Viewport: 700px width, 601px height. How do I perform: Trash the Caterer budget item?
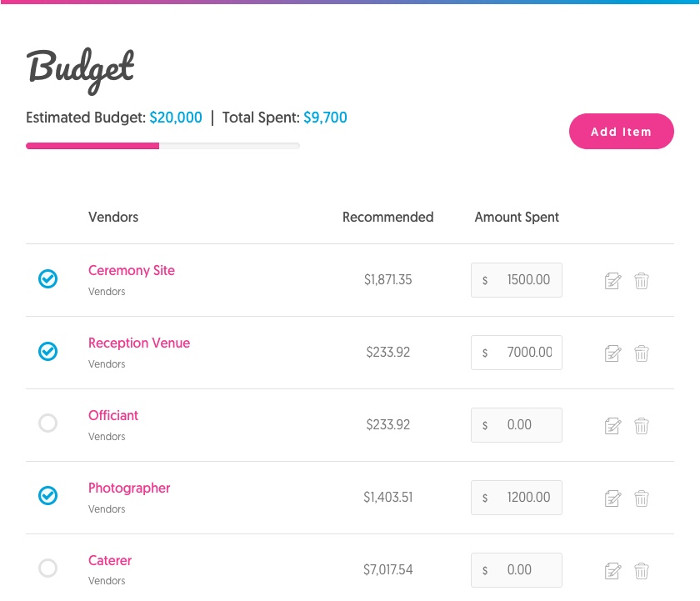click(x=642, y=571)
